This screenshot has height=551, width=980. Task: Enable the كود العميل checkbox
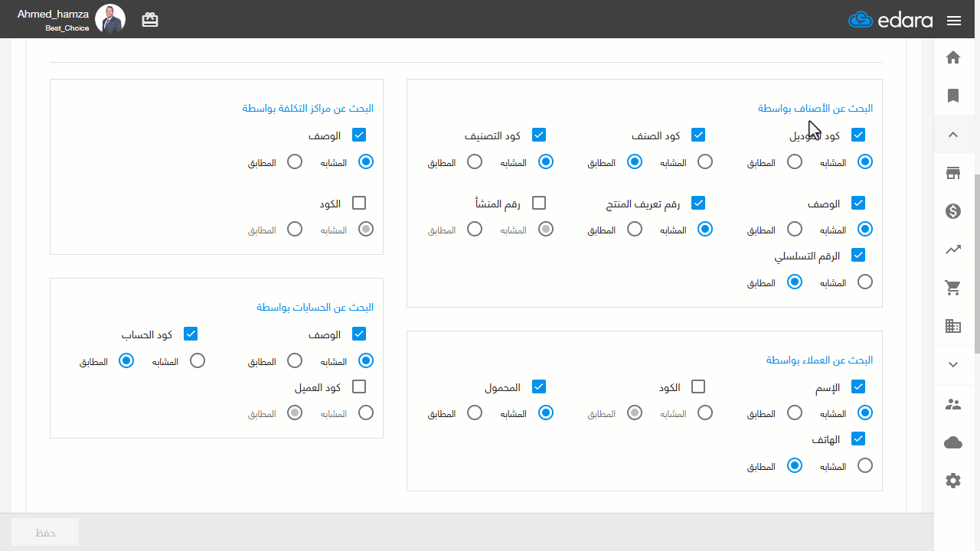tap(359, 386)
